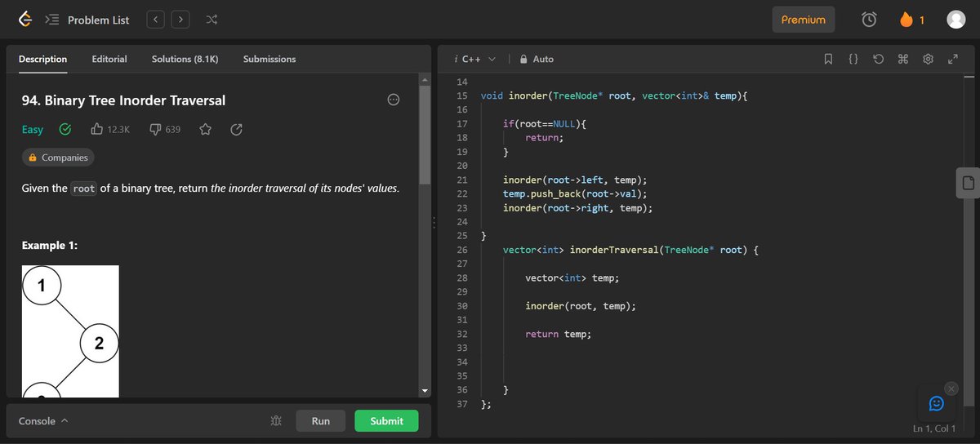
Task: Click code line 26 inorderTraversal declaration
Action: click(631, 250)
